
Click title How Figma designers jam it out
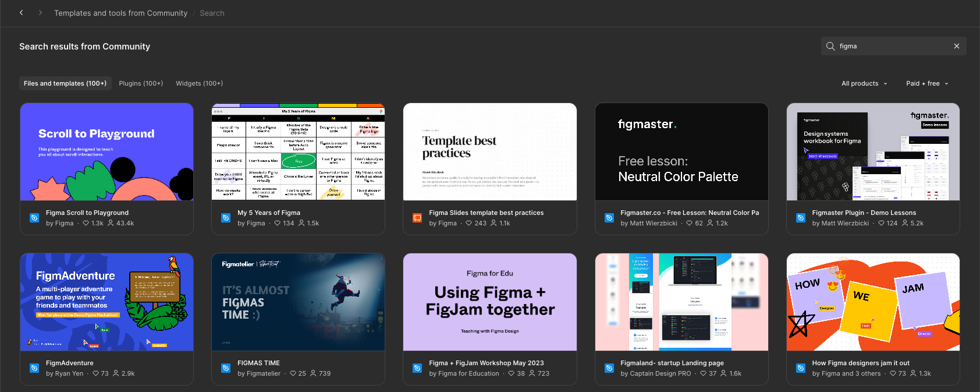pyautogui.click(x=861, y=363)
